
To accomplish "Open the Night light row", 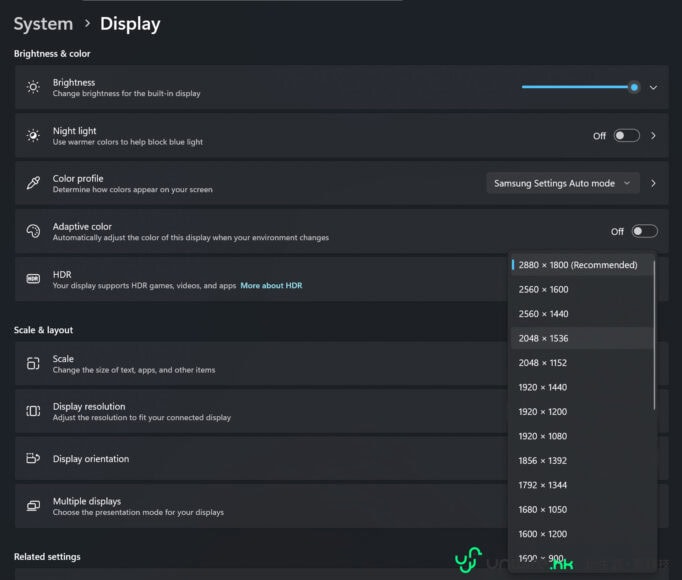I will 341,136.
